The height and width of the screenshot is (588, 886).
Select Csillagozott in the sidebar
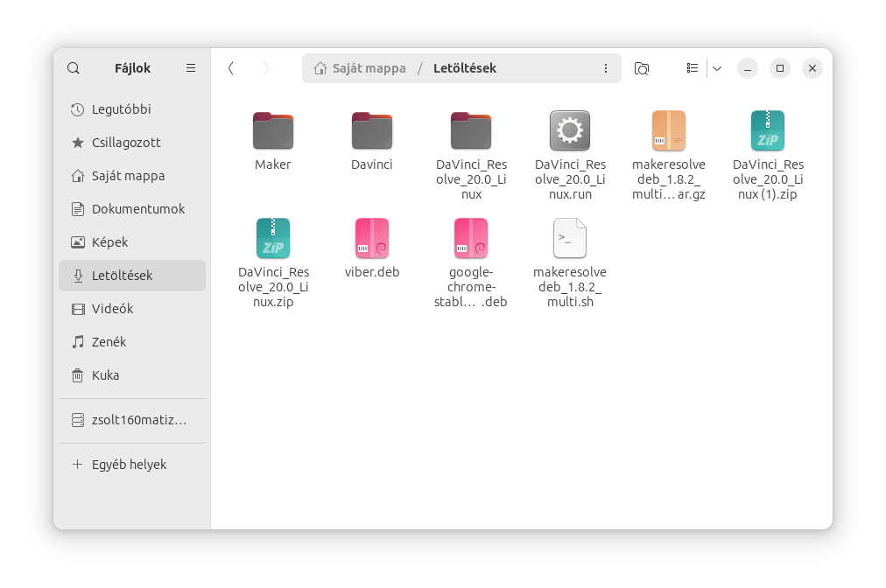pyautogui.click(x=126, y=143)
